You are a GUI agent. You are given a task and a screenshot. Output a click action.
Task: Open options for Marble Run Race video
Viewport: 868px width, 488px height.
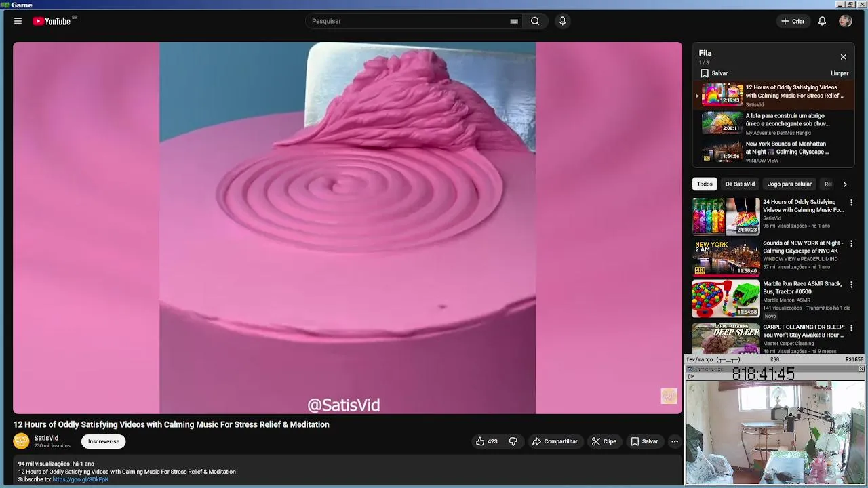[852, 285]
